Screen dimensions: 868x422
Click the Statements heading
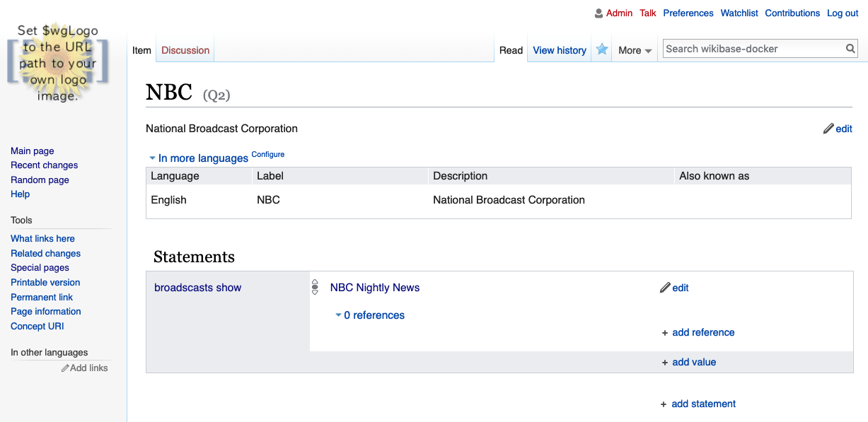194,257
